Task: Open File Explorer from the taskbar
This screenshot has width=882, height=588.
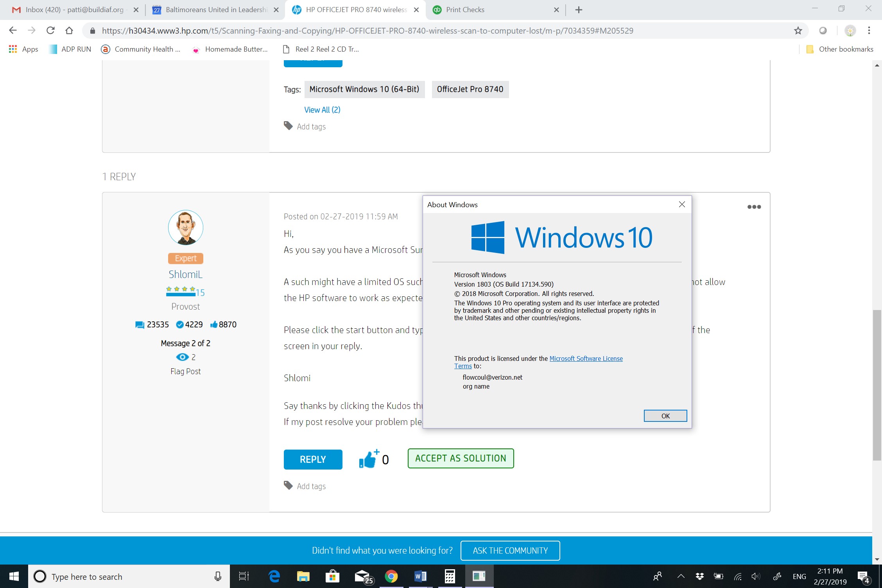Action: 303,577
